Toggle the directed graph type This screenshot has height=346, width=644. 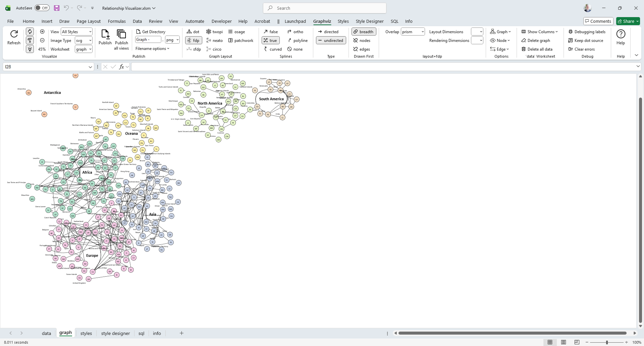(x=328, y=32)
